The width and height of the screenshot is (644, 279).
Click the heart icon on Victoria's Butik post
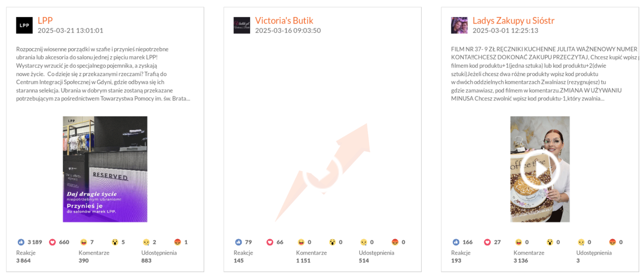pos(270,242)
